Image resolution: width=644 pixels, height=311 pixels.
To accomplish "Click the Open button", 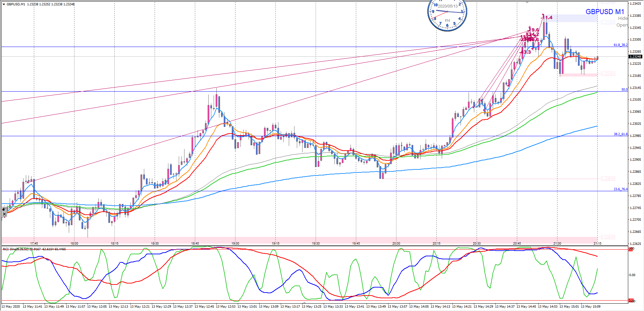I will [622, 25].
